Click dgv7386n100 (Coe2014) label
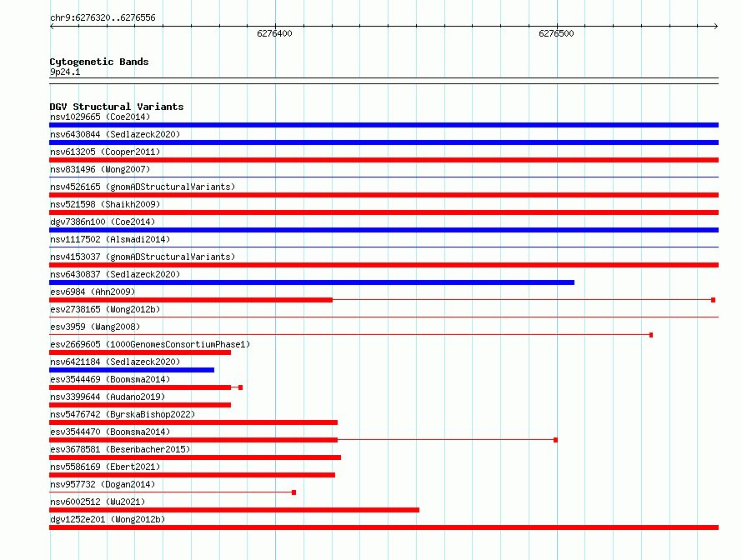The image size is (742, 560). [103, 222]
